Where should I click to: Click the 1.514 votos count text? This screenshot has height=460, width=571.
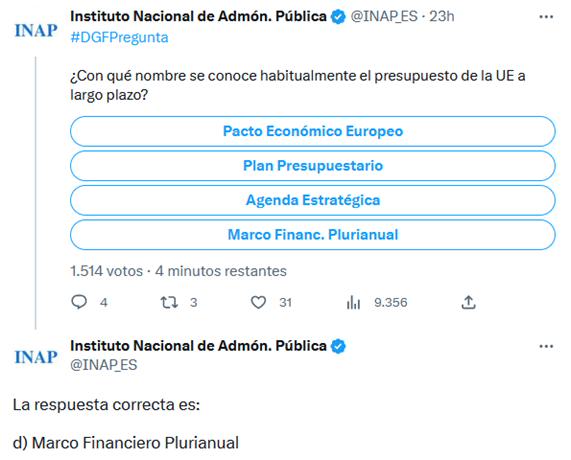(x=106, y=271)
